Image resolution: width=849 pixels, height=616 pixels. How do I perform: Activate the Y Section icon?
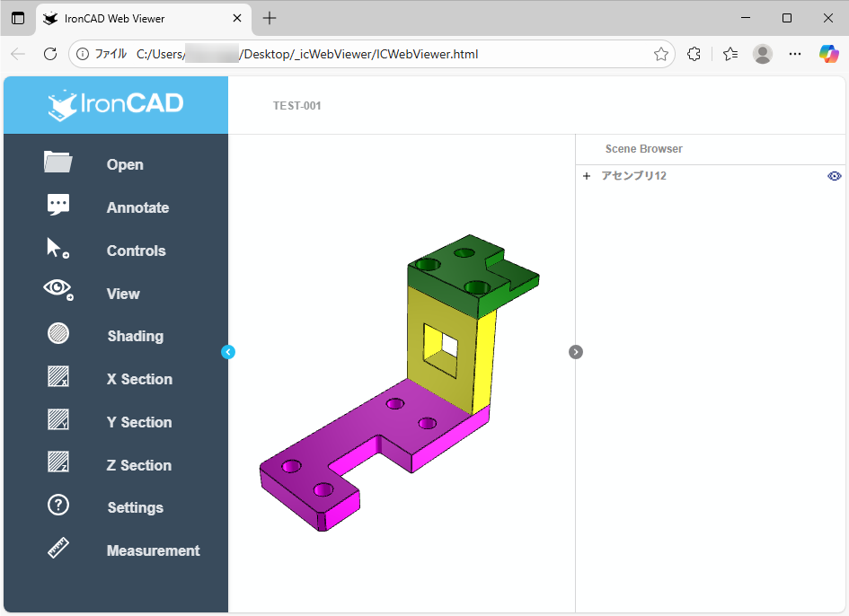pyautogui.click(x=58, y=420)
